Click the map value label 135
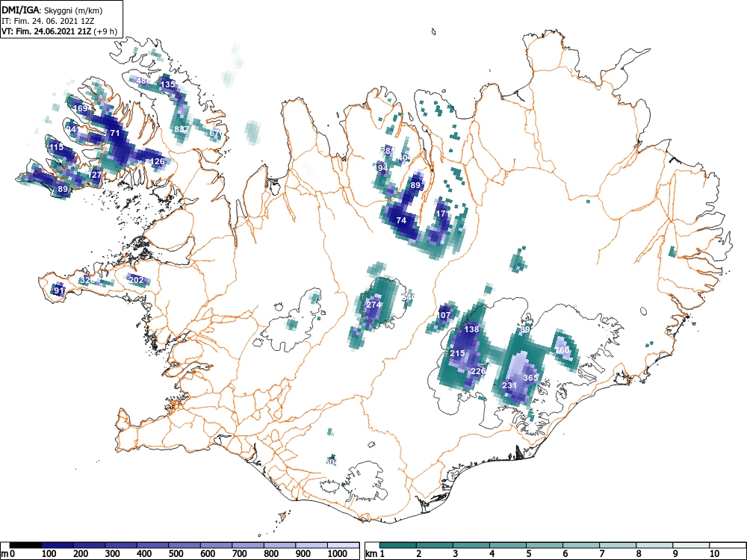This screenshot has width=747, height=560. coord(167,84)
